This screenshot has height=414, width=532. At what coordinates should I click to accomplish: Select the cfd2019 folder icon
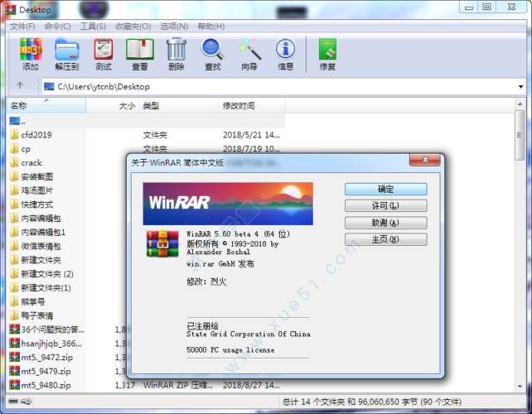point(14,135)
